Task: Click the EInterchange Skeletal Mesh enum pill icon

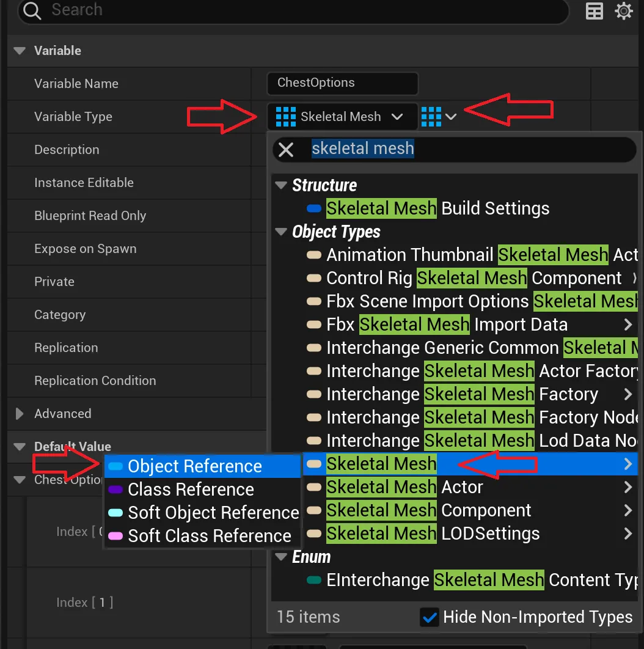Action: pos(314,580)
